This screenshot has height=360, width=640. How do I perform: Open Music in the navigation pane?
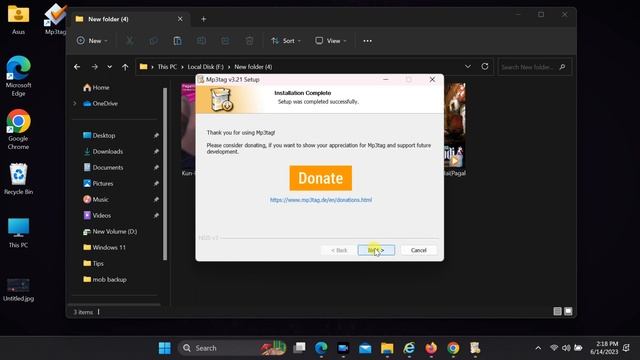tap(96, 199)
